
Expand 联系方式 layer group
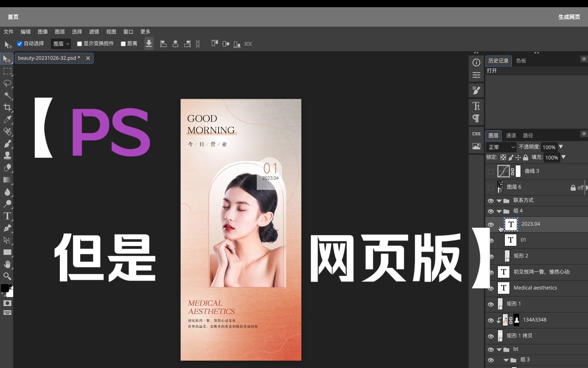pos(499,200)
